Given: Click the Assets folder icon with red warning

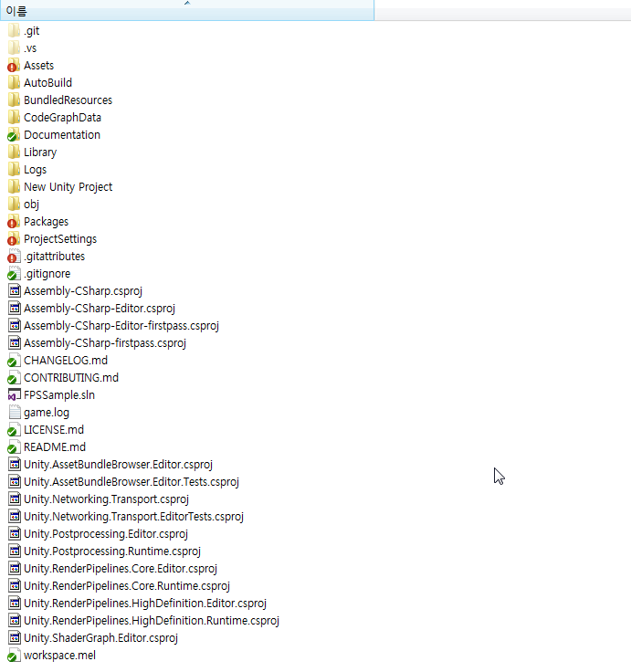Looking at the screenshot, I should 14,65.
